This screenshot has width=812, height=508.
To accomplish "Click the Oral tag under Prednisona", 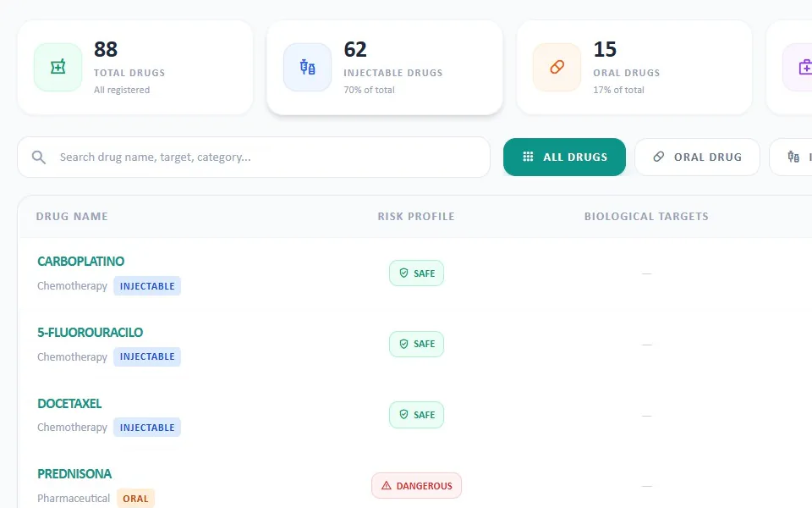I will tap(135, 499).
